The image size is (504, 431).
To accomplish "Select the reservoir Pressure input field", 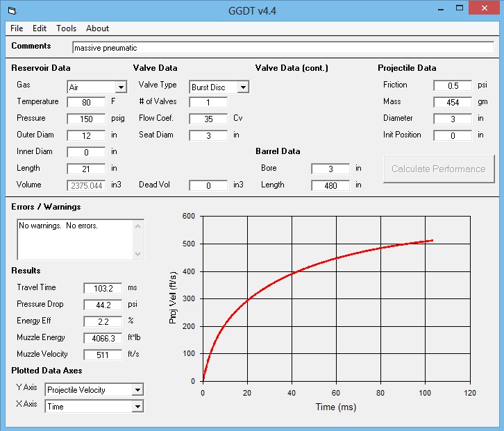I will (86, 119).
